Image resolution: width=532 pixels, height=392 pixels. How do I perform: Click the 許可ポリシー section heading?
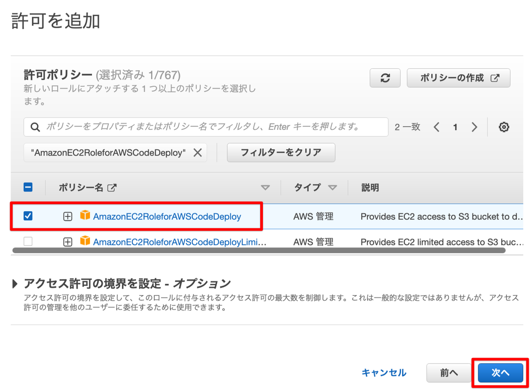click(58, 75)
